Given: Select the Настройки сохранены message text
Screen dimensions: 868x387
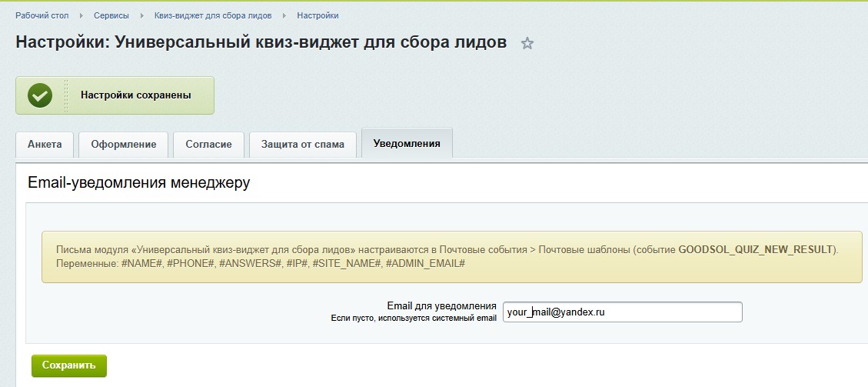Looking at the screenshot, I should [135, 95].
